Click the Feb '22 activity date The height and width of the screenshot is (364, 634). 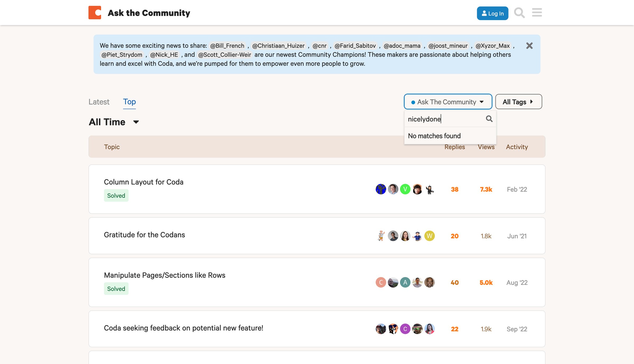[517, 190]
